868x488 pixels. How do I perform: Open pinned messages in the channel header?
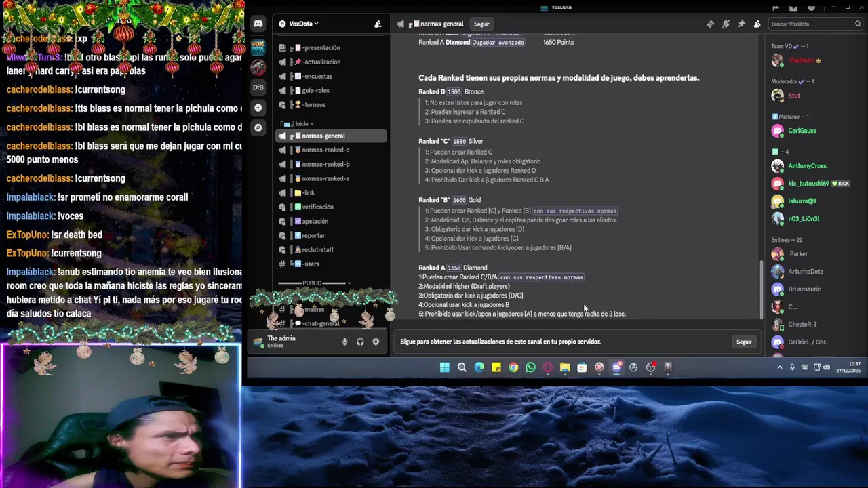741,24
